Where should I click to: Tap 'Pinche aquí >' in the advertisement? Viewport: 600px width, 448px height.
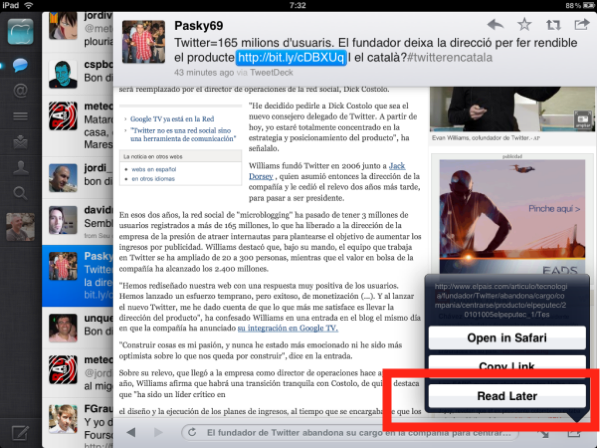click(x=554, y=209)
